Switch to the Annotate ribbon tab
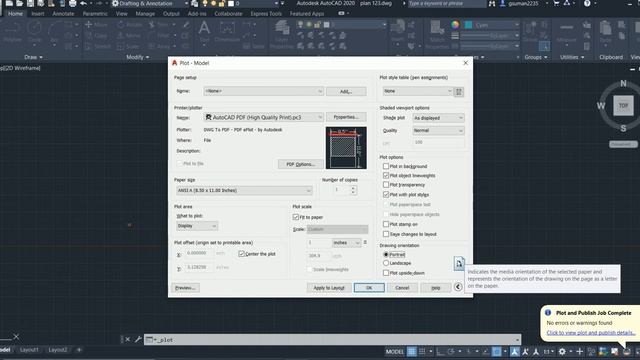This screenshot has width=640, height=360. pos(63,13)
